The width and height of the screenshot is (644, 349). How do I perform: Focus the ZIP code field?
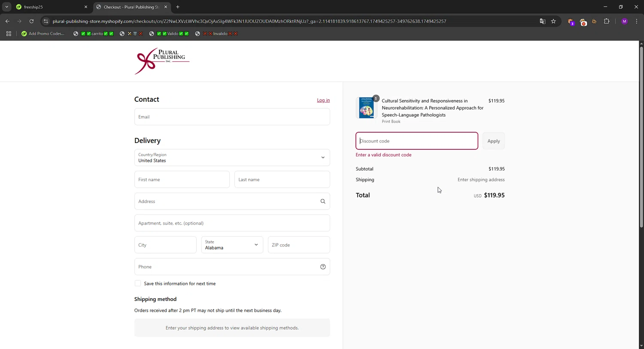(299, 245)
